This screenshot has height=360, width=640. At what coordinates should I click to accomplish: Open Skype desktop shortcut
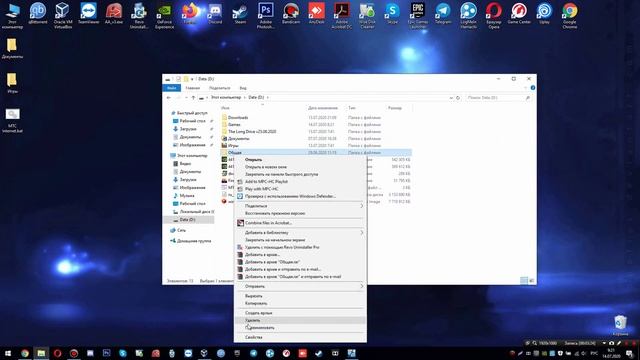click(392, 14)
